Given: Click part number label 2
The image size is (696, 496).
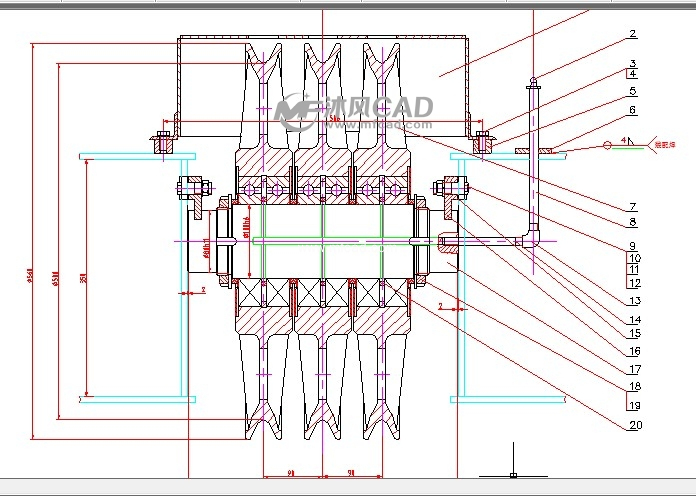Looking at the screenshot, I should coord(632,33).
